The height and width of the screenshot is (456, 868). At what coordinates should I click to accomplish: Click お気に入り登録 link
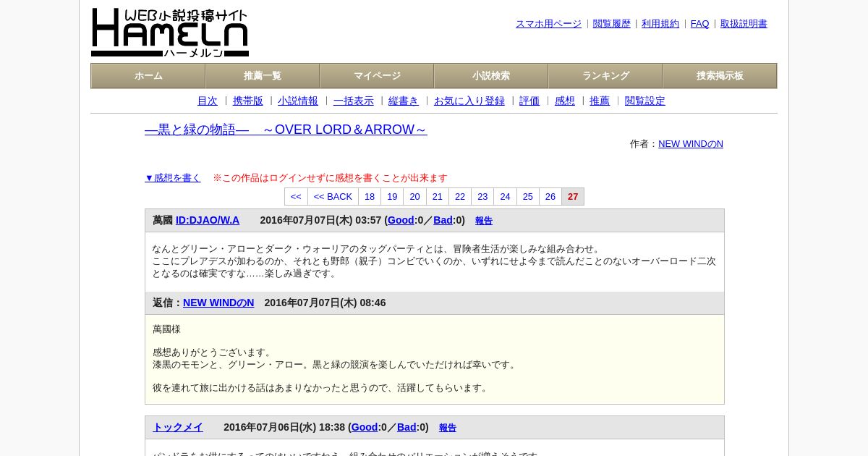point(469,101)
